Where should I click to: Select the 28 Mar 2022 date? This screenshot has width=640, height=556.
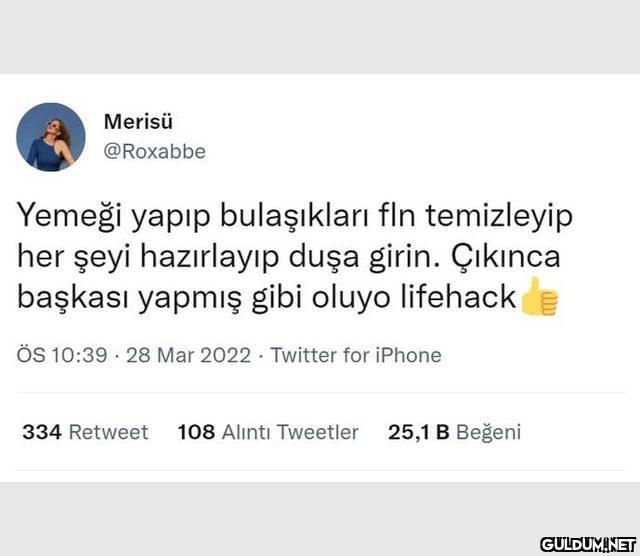click(189, 355)
